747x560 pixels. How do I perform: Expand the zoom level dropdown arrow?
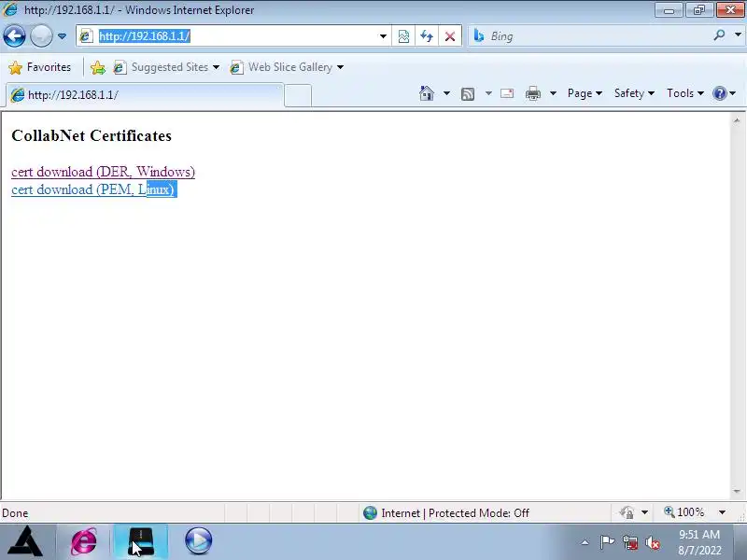coord(722,512)
